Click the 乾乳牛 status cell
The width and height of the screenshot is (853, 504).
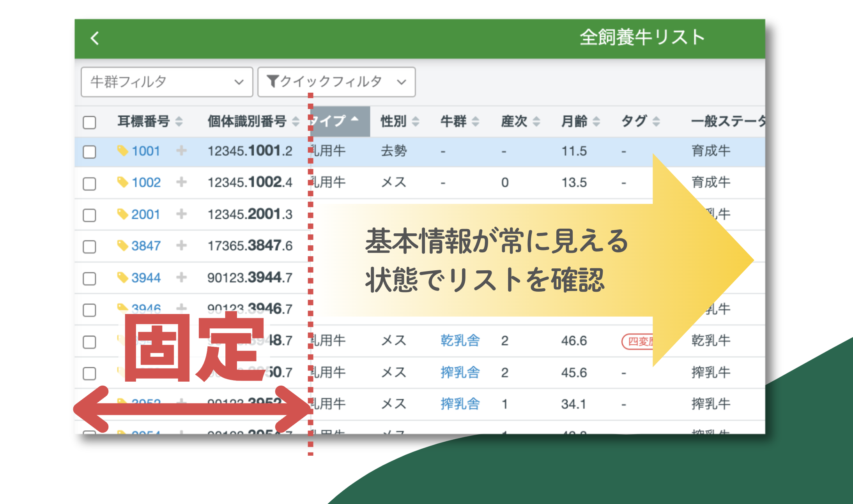(711, 341)
